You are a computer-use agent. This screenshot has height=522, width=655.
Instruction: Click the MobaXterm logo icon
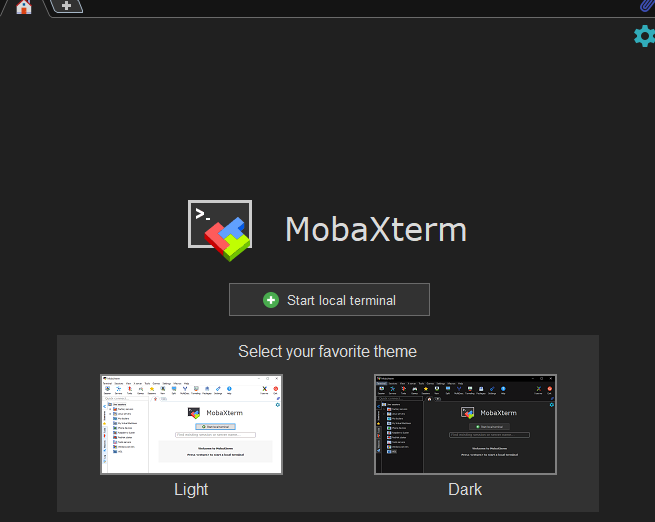click(x=220, y=230)
